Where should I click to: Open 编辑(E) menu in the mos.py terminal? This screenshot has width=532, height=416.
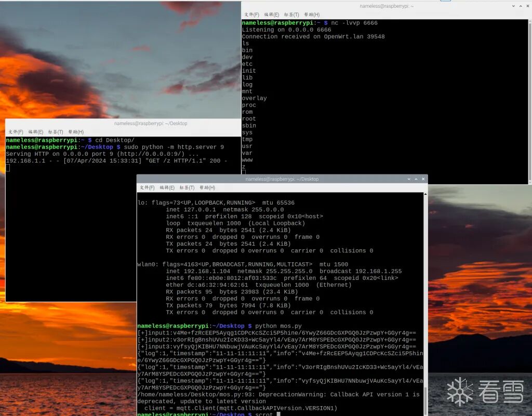pyautogui.click(x=167, y=187)
